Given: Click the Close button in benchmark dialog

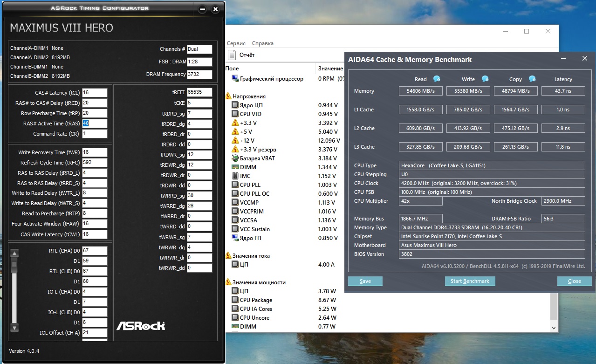Looking at the screenshot, I should pyautogui.click(x=575, y=281).
